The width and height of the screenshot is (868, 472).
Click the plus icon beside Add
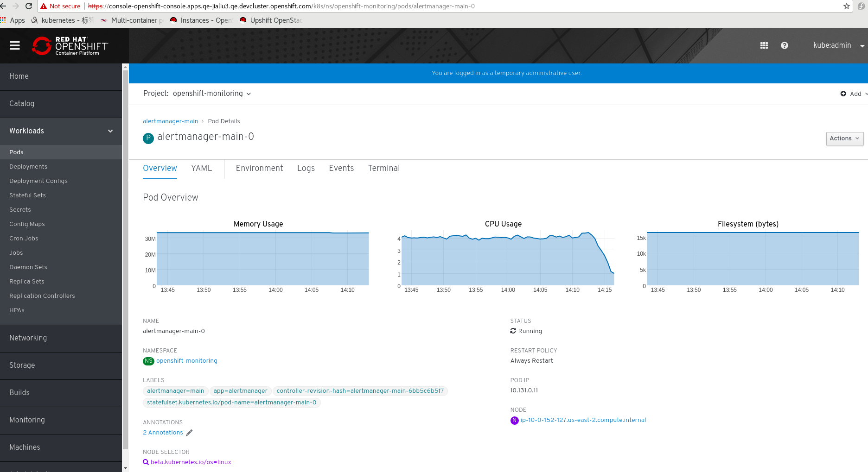tap(843, 94)
